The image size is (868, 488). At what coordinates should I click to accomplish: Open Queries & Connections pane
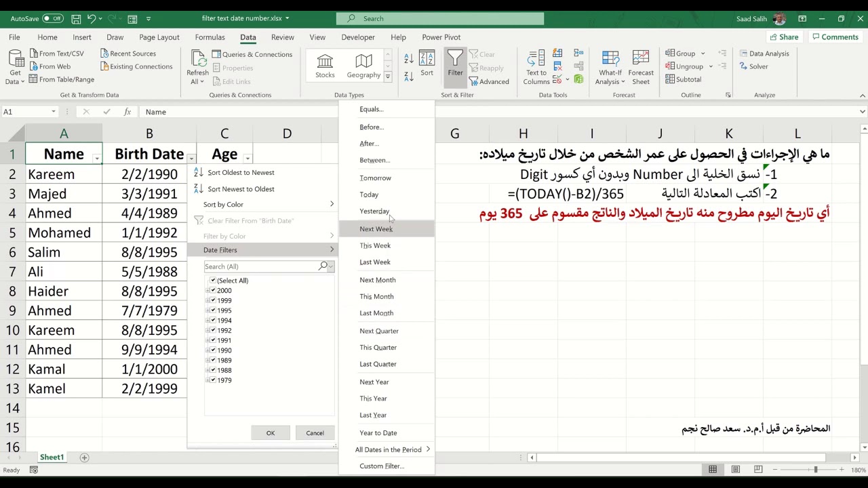(252, 54)
